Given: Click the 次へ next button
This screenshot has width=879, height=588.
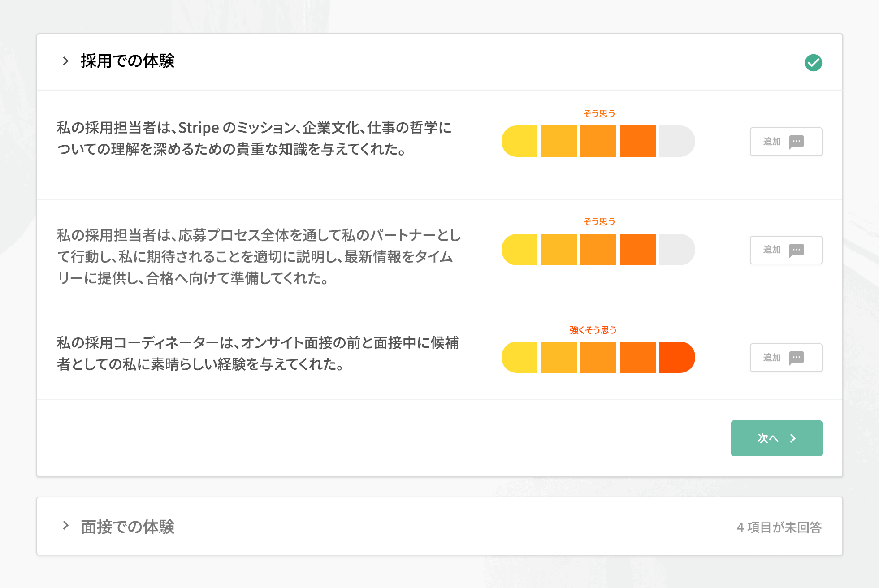Looking at the screenshot, I should 777,438.
